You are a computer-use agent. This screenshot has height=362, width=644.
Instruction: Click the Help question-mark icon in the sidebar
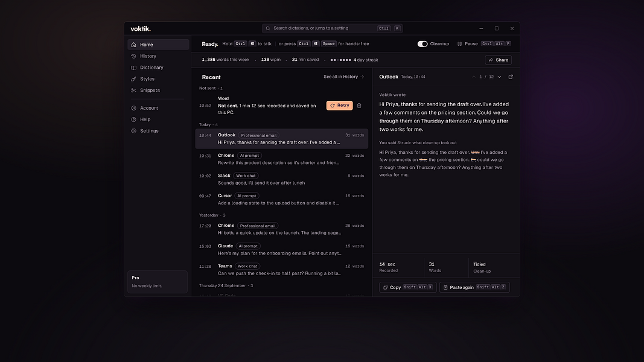133,119
